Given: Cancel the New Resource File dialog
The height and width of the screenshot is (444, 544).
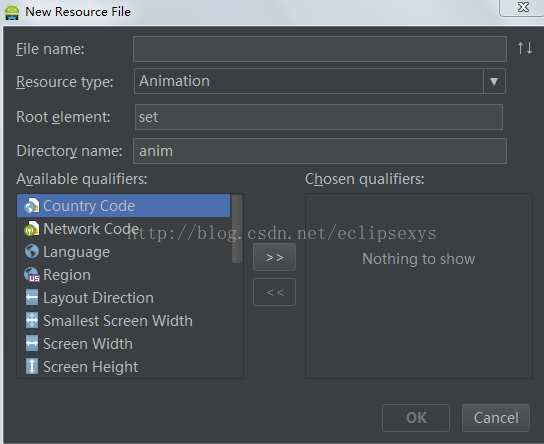Looking at the screenshot, I should click(496, 418).
